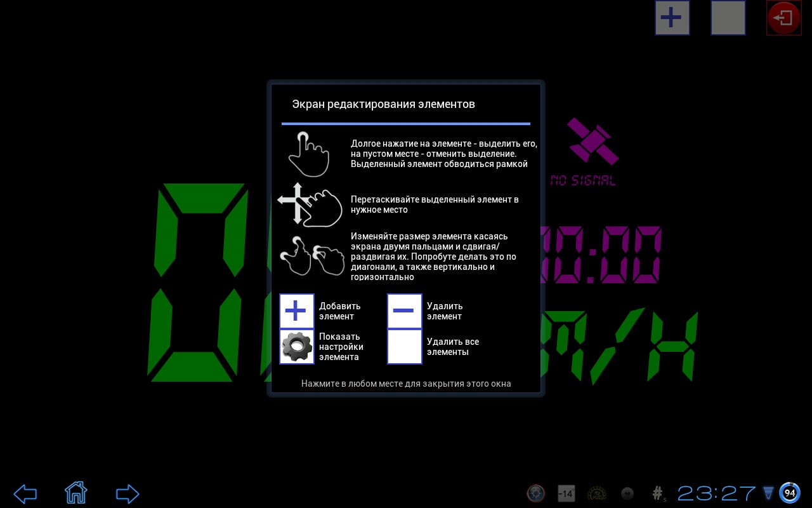Click the minus icon beside 'Удалить элемент'

(x=404, y=311)
